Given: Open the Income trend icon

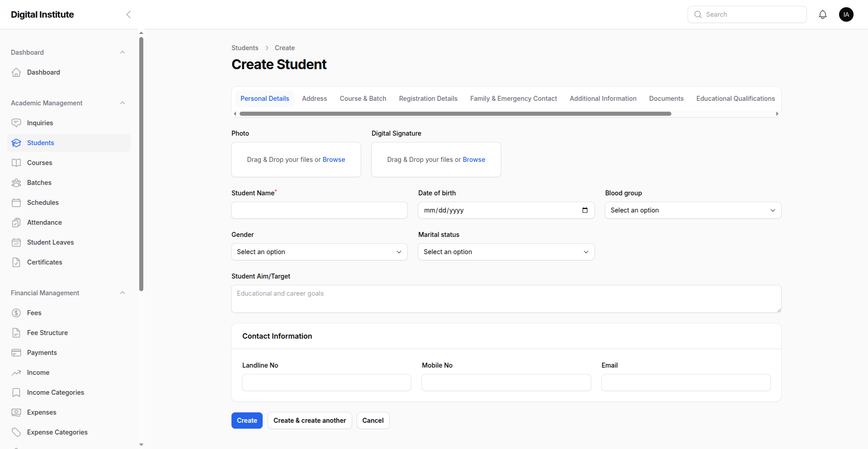Looking at the screenshot, I should click(16, 372).
